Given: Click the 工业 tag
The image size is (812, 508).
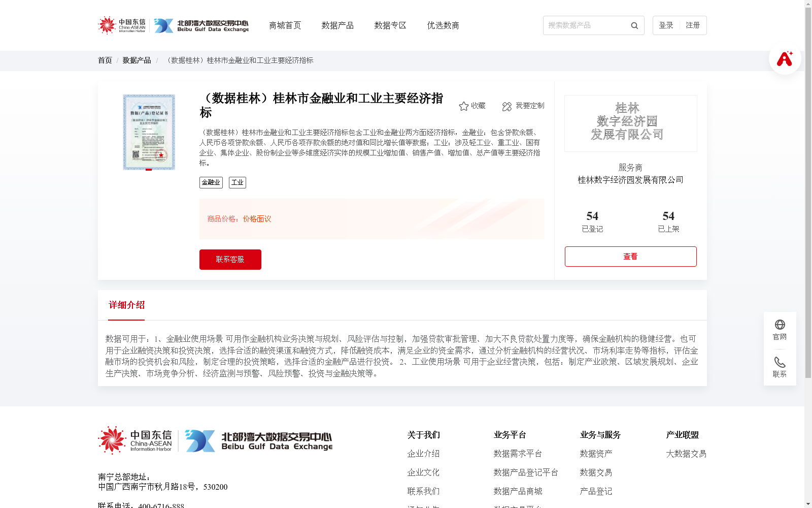Looking at the screenshot, I should (238, 182).
